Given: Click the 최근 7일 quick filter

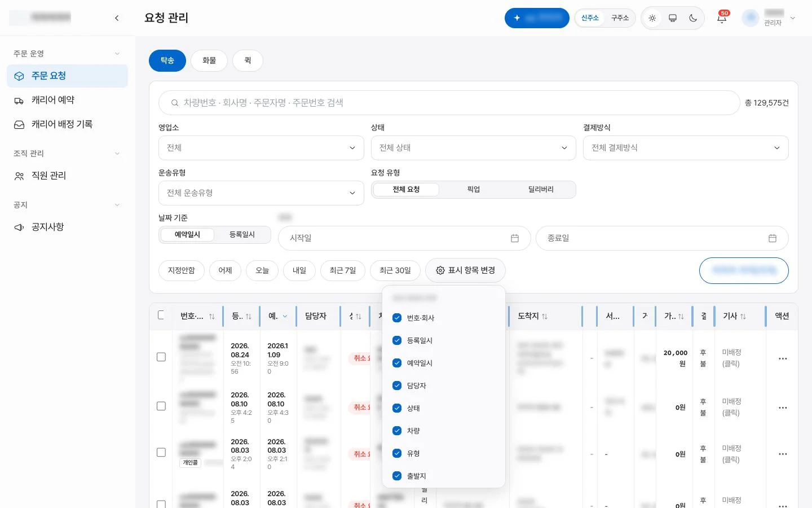Looking at the screenshot, I should coord(343,270).
